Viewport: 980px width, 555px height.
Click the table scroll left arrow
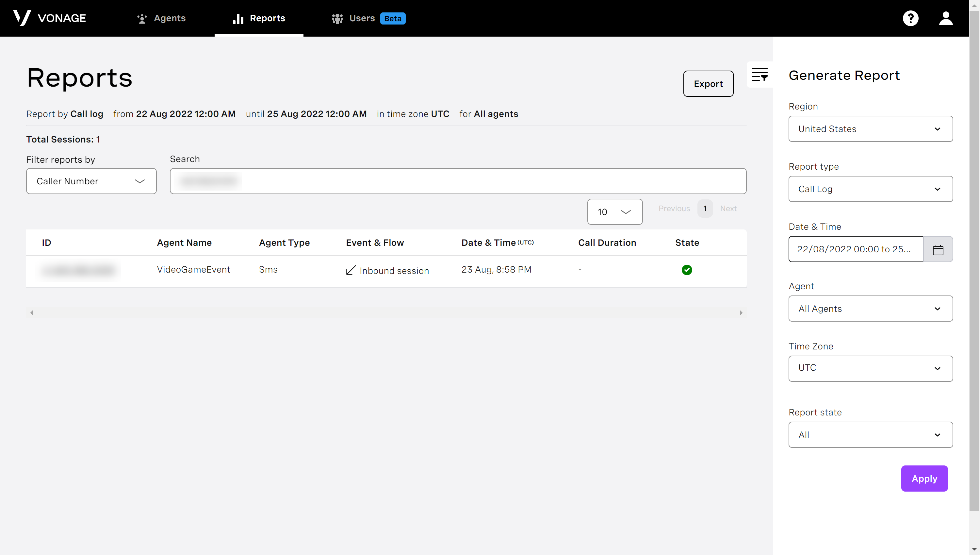pos(32,312)
